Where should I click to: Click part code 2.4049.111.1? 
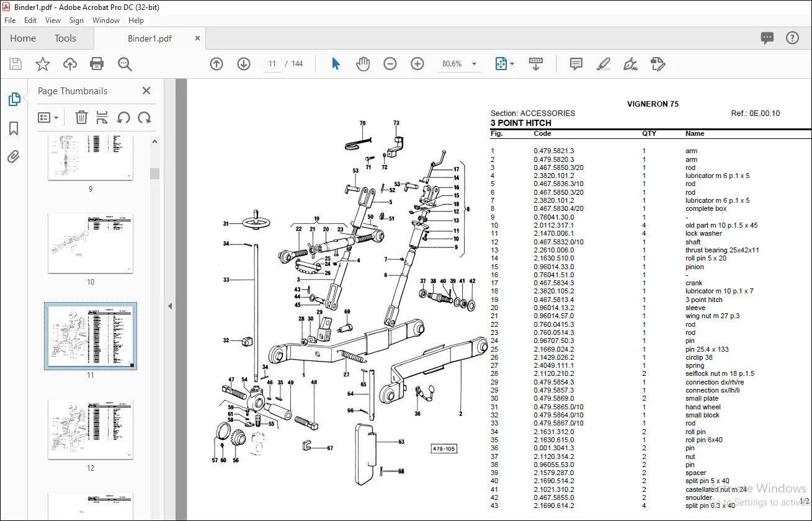coord(554,365)
